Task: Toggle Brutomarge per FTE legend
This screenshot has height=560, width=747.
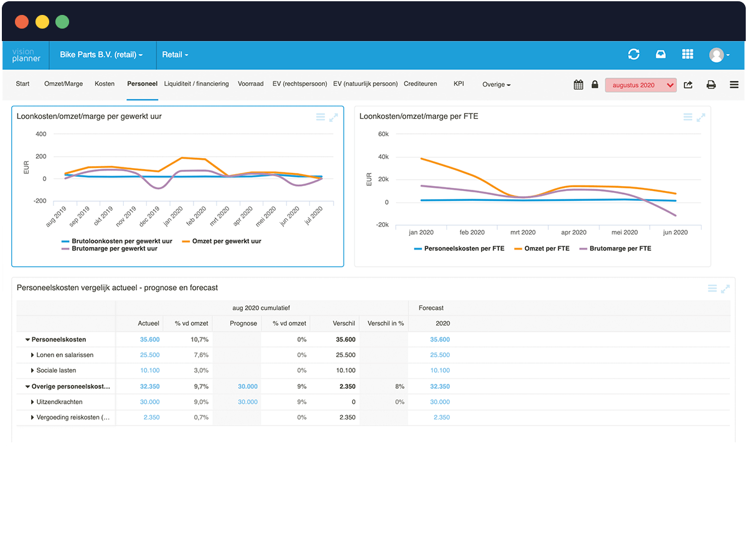Action: 615,248
